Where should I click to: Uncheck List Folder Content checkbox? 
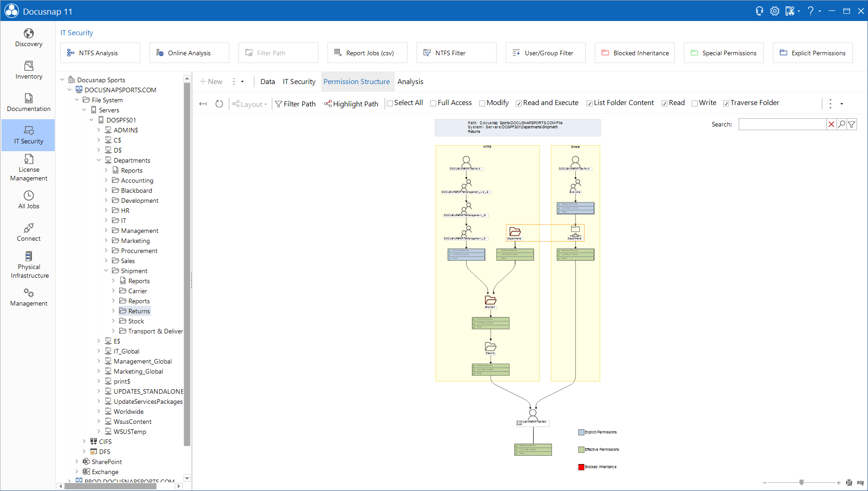tap(589, 103)
